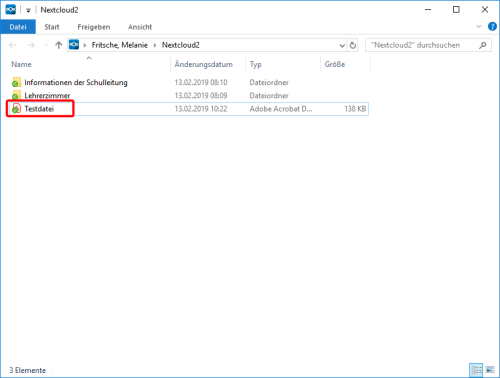Minimize the Nextcloud2 window
Screen dimensions: 500x378
pos(428,10)
